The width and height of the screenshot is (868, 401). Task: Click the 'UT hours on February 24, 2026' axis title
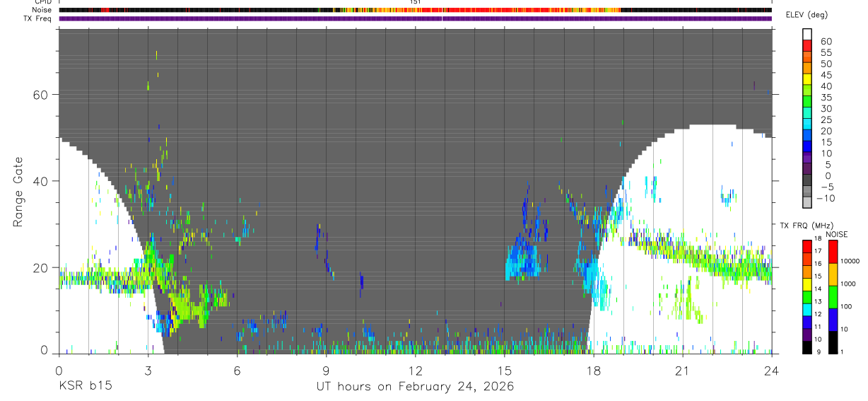coord(415,387)
